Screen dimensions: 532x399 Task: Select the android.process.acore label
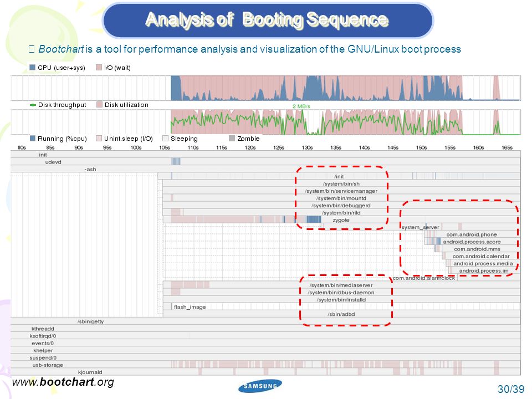point(472,242)
